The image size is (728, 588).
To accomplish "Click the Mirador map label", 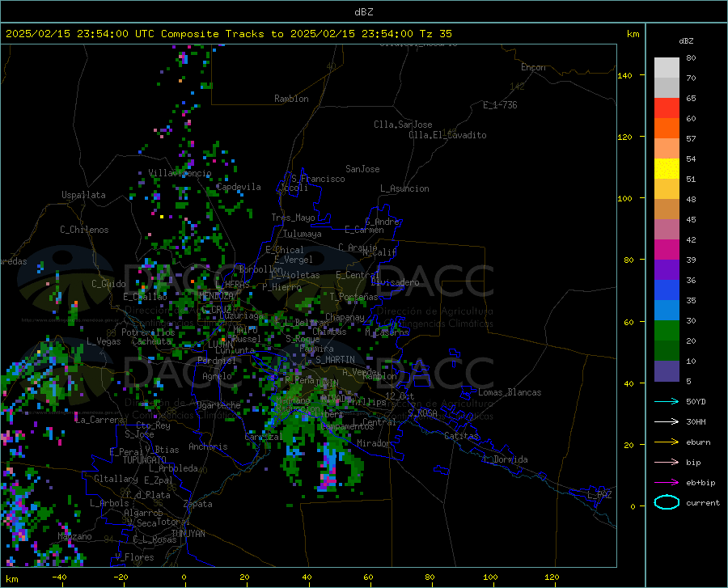I will [x=373, y=443].
